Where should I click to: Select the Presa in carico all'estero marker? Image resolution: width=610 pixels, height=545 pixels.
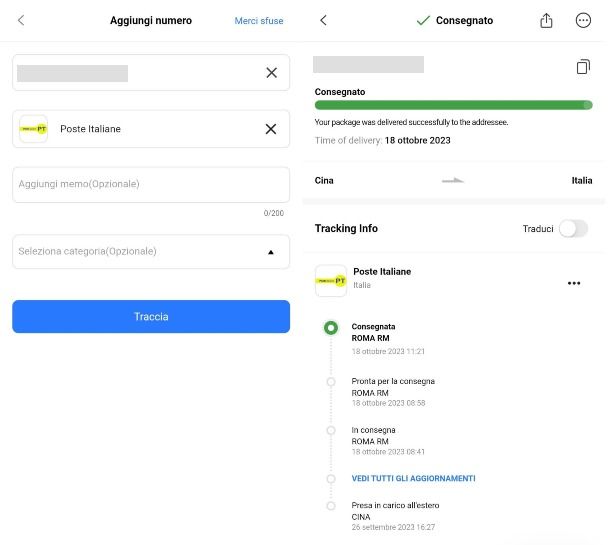coord(331,506)
